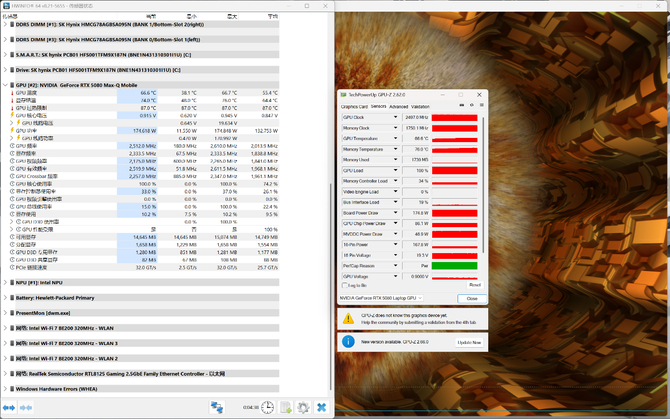Open the GPU Clock sensor dropdown arrow
Image resolution: width=670 pixels, height=419 pixels.
pyautogui.click(x=395, y=117)
